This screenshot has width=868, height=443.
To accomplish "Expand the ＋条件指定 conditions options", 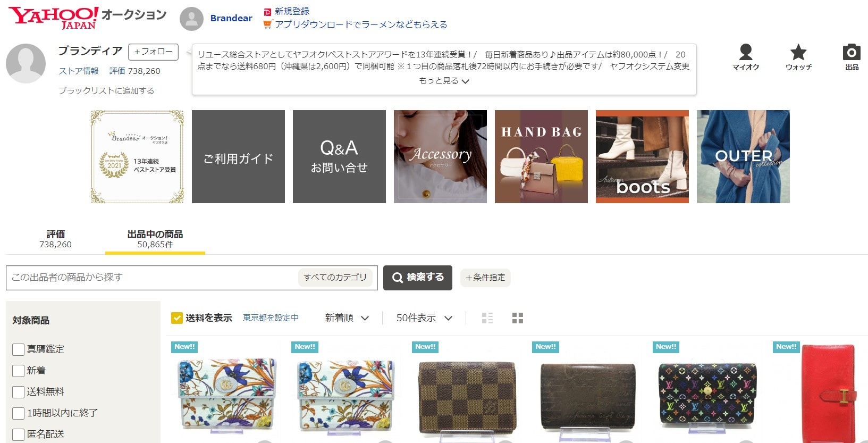I will coord(485,278).
